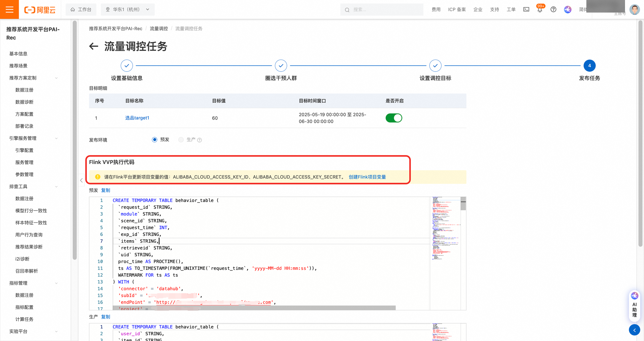Open the 工单 top menu
The width and height of the screenshot is (644, 341).
[x=511, y=9]
